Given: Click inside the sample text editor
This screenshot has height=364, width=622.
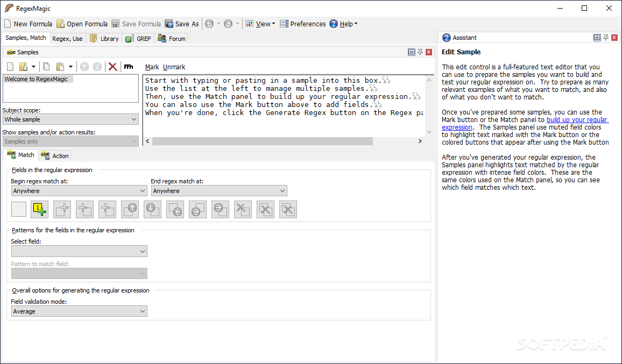Looking at the screenshot, I should (284, 105).
